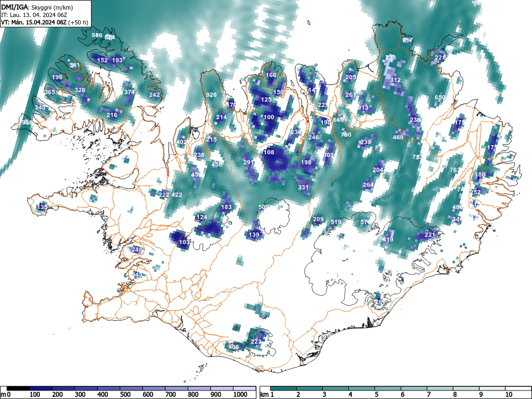Click the 938 value near west coast

pos(27,122)
